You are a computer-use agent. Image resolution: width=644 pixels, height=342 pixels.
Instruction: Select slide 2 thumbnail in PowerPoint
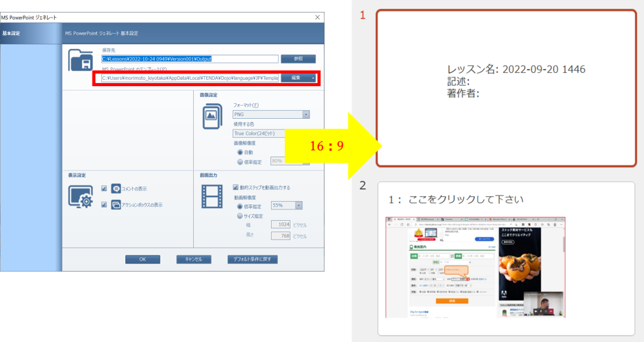coord(506,258)
